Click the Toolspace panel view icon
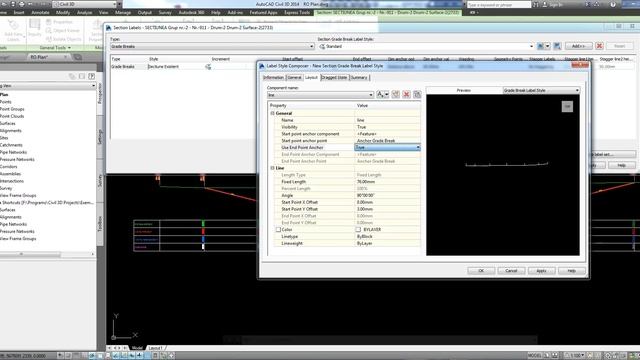Image resolution: width=640 pixels, height=360 pixels. (x=82, y=76)
